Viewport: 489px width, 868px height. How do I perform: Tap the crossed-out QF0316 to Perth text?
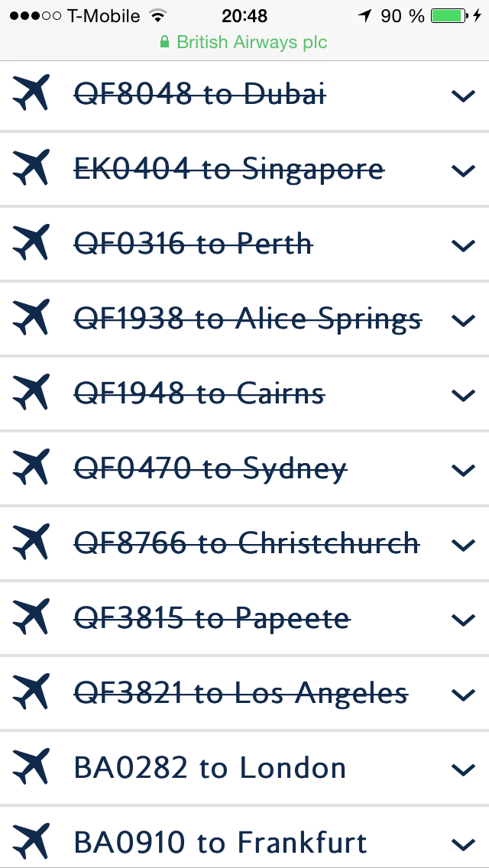coord(193,244)
